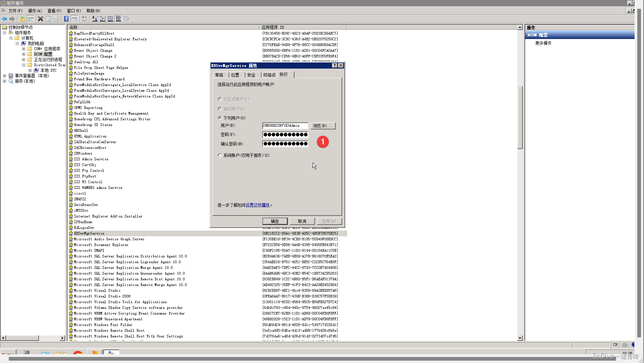
Task: Click the show/hide console tree icon
Action: 31,19
